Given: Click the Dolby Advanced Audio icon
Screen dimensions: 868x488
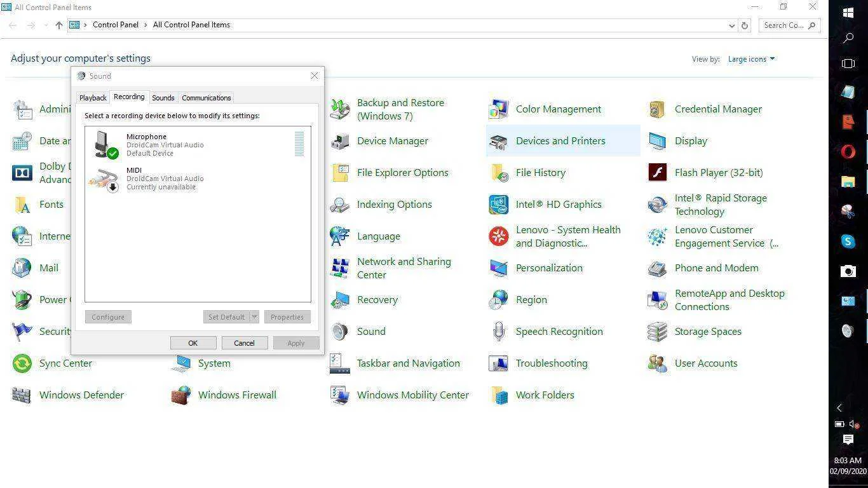Looking at the screenshot, I should (x=22, y=173).
